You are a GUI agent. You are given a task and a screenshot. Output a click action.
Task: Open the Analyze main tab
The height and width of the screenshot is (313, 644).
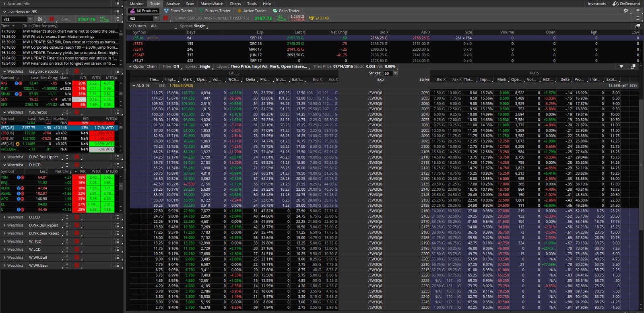coord(173,4)
